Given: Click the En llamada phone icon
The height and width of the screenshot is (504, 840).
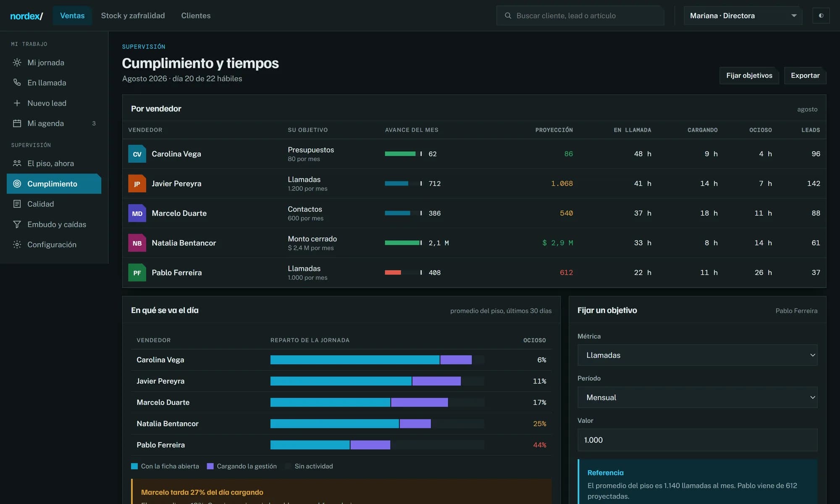Looking at the screenshot, I should coord(17,83).
